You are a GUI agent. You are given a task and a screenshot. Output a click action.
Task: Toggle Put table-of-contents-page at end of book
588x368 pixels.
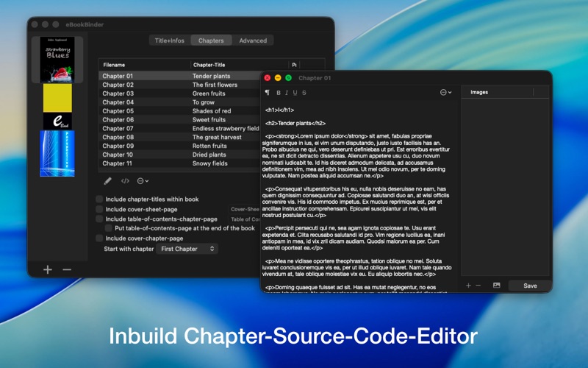click(x=108, y=228)
